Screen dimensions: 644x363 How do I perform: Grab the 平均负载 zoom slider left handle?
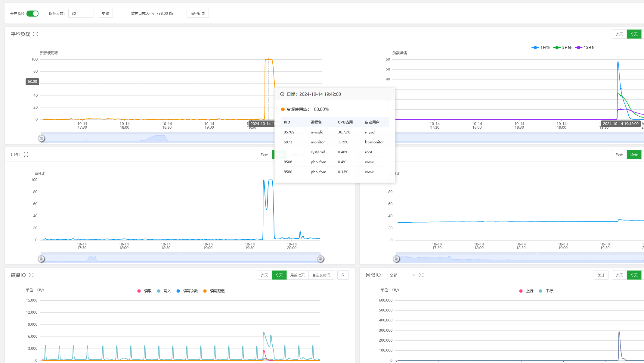coord(42,138)
